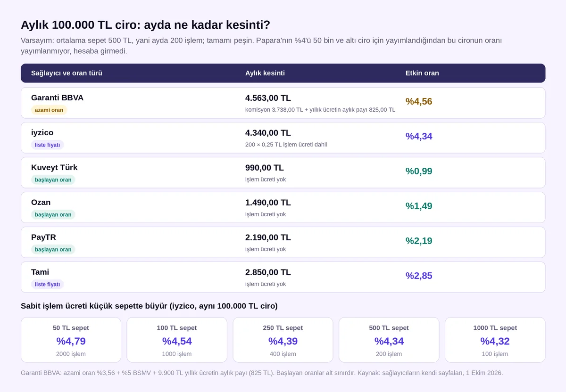Click the effective rate '%4,56'
The width and height of the screenshot is (566, 392).
(419, 101)
